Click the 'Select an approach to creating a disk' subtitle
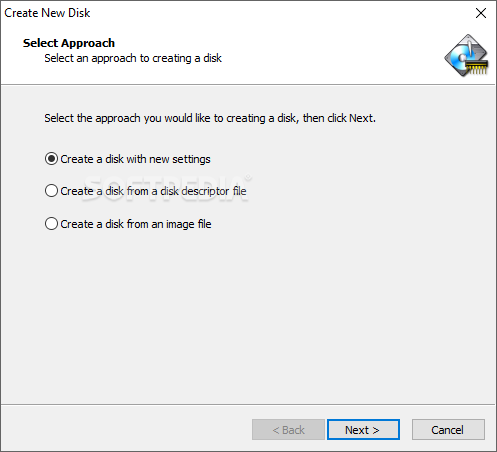This screenshot has height=452, width=497. pyautogui.click(x=133, y=58)
